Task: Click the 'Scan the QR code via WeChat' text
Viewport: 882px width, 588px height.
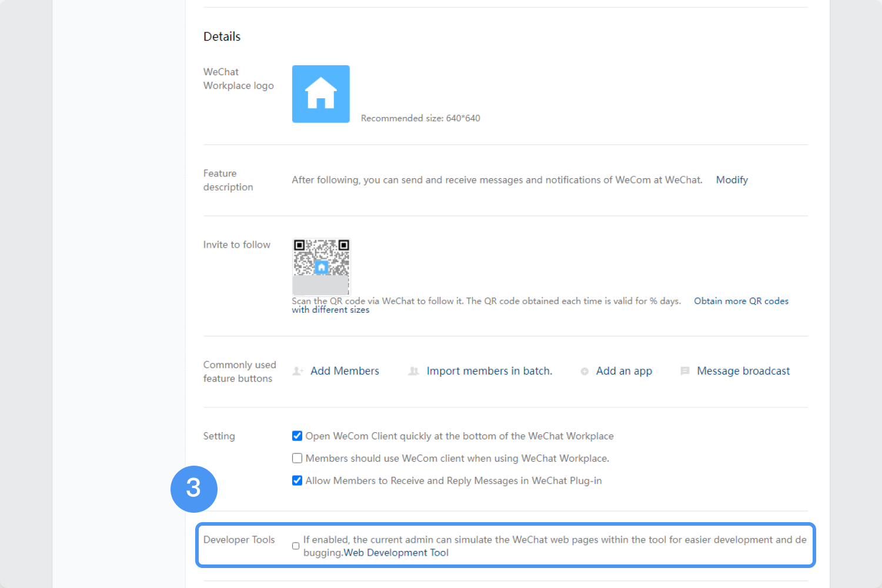Action: click(x=486, y=301)
